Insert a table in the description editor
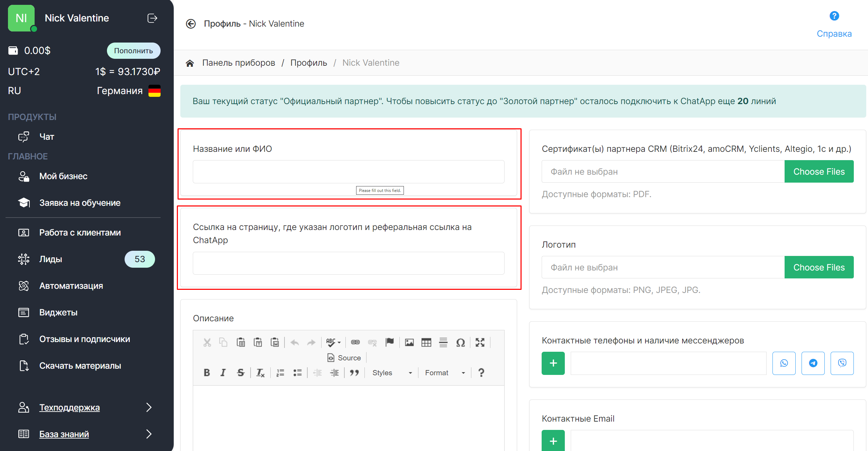The width and height of the screenshot is (868, 451). point(426,342)
